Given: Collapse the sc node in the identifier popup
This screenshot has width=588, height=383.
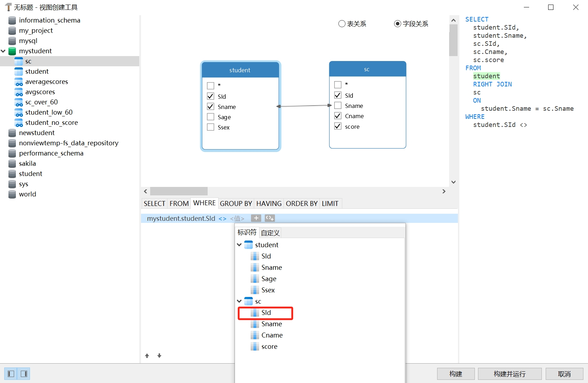Looking at the screenshot, I should tap(239, 301).
